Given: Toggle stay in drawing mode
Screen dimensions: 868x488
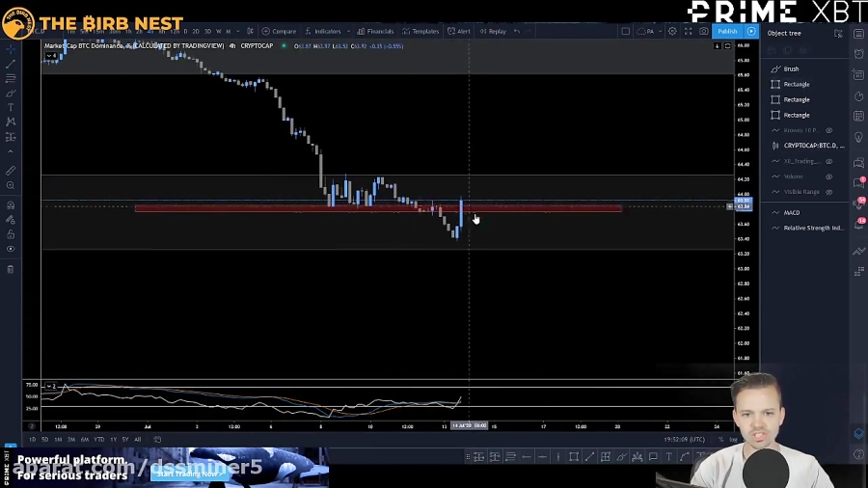Looking at the screenshot, I should 11,220.
